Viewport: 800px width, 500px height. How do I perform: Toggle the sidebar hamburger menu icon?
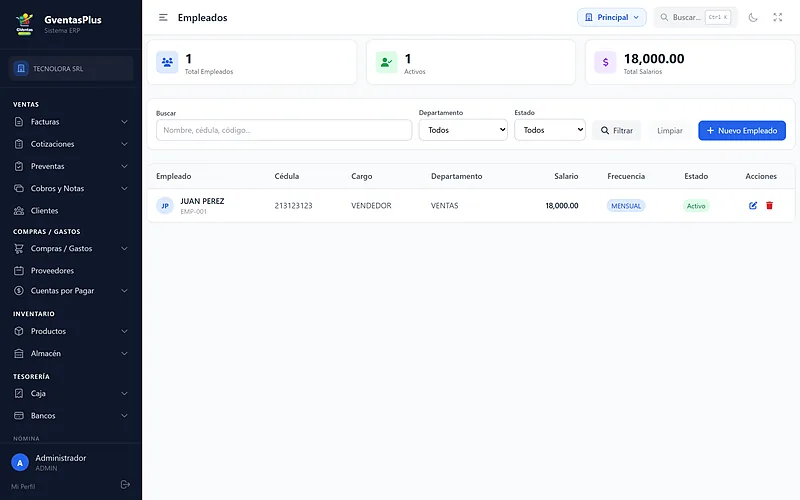163,18
